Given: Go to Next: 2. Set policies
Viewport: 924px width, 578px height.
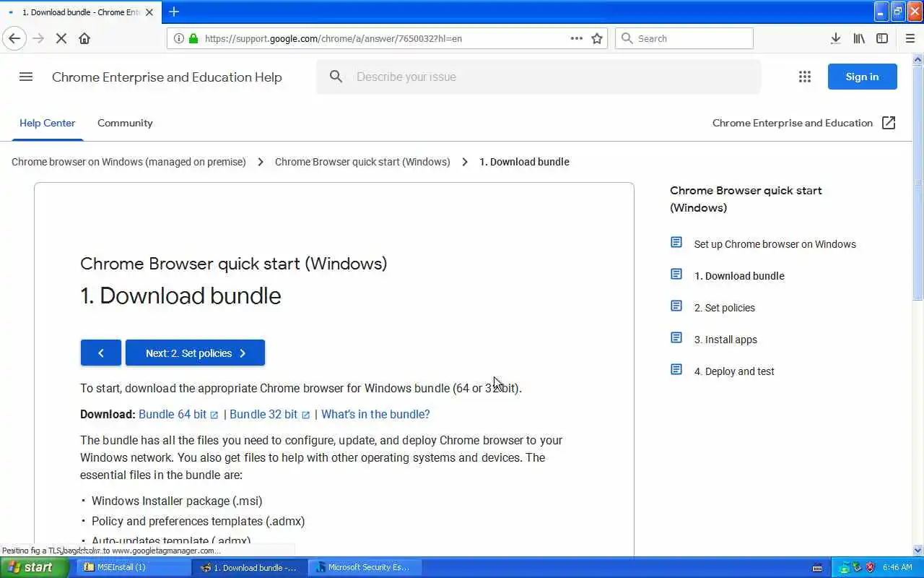Looking at the screenshot, I should [x=195, y=353].
